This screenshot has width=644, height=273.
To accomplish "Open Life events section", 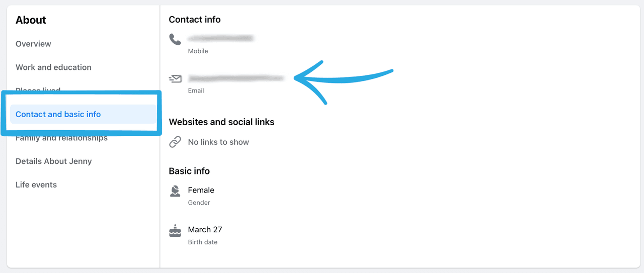I will point(36,185).
